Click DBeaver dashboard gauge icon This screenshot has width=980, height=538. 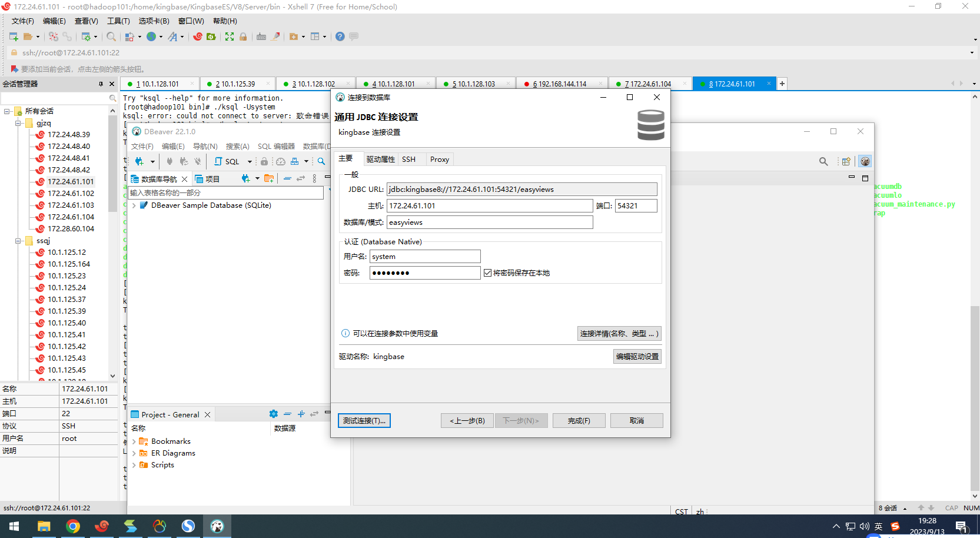click(x=281, y=161)
